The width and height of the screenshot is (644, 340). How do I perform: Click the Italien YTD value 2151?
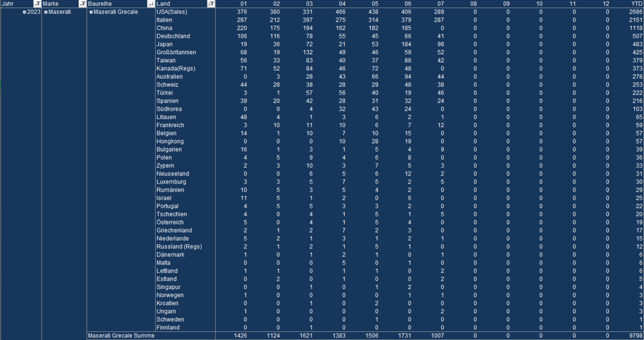(636, 20)
